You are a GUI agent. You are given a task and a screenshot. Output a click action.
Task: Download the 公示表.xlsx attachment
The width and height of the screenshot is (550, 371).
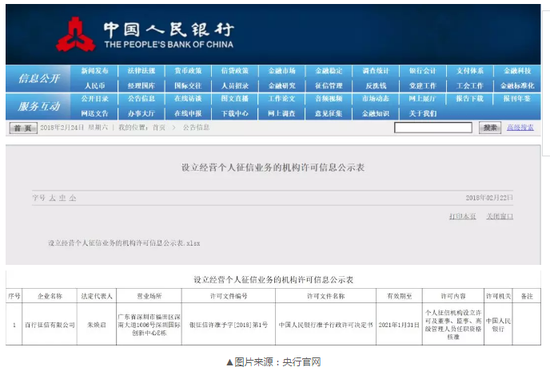[x=124, y=243]
